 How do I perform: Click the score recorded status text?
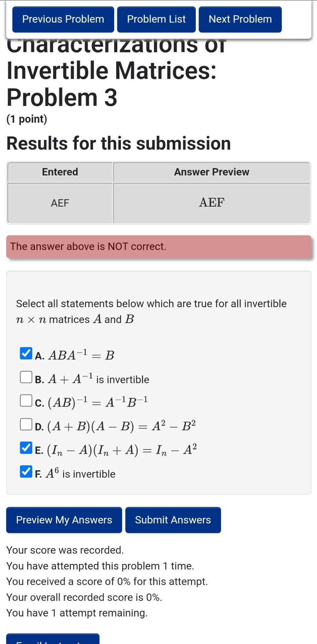pos(65,550)
